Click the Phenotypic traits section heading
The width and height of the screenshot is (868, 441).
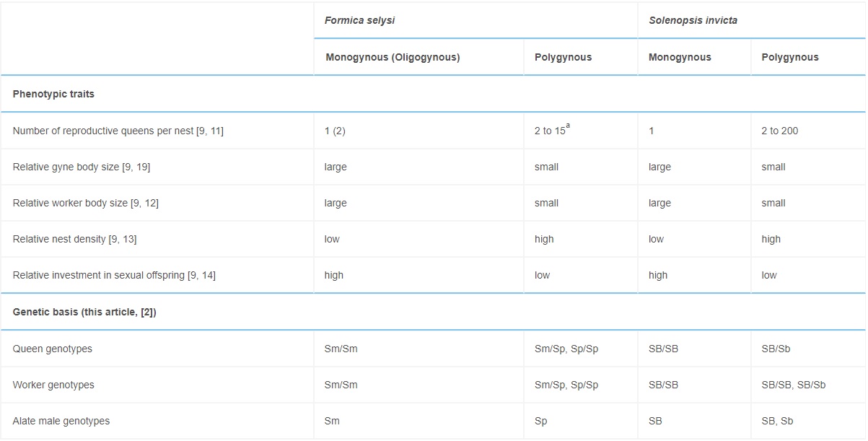(x=53, y=94)
